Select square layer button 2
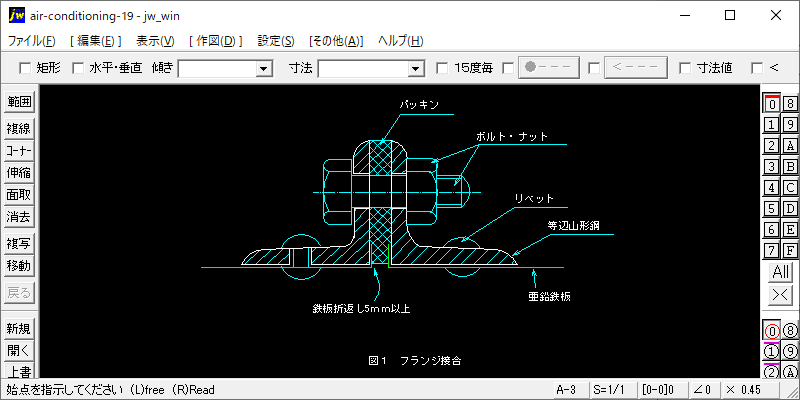Image resolution: width=800 pixels, height=400 pixels. point(771,145)
